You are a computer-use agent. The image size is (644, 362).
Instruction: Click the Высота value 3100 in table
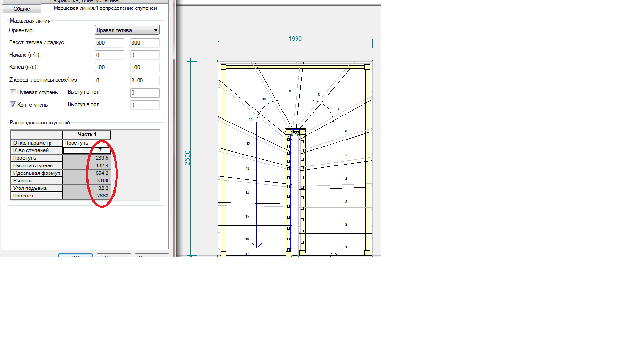tap(87, 181)
